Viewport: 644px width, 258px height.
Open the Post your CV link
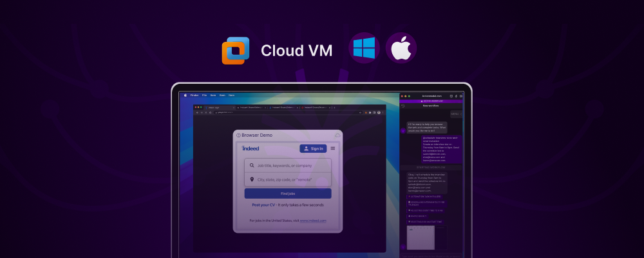click(263, 205)
